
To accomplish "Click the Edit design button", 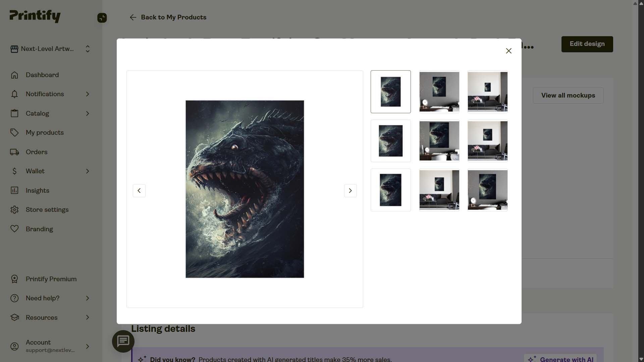I will 587,44.
